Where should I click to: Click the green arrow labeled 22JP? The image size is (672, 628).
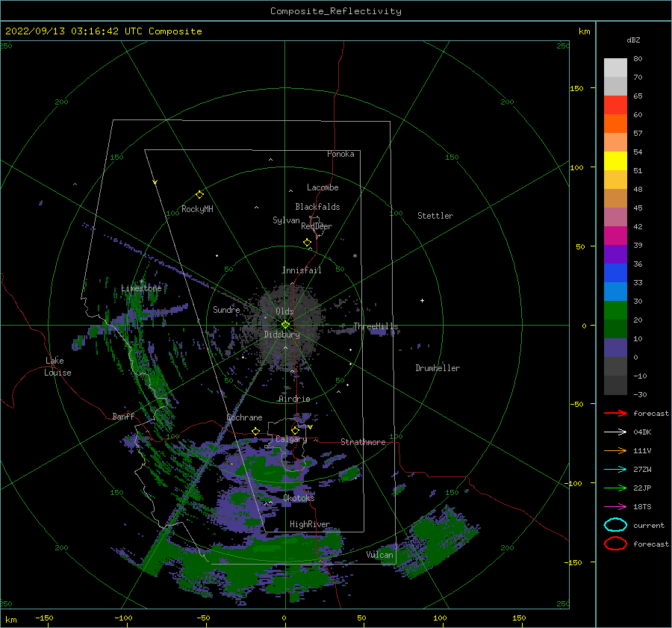pos(615,488)
